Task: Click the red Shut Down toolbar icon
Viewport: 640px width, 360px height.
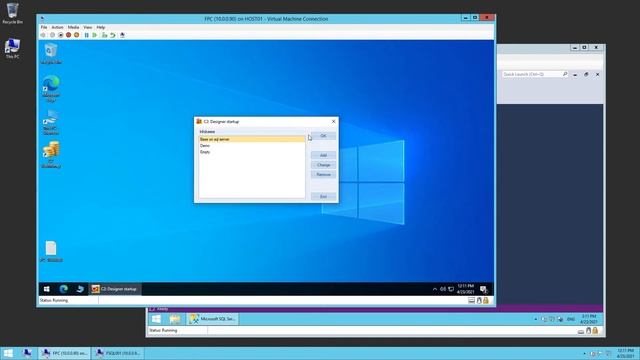Action: [69, 35]
